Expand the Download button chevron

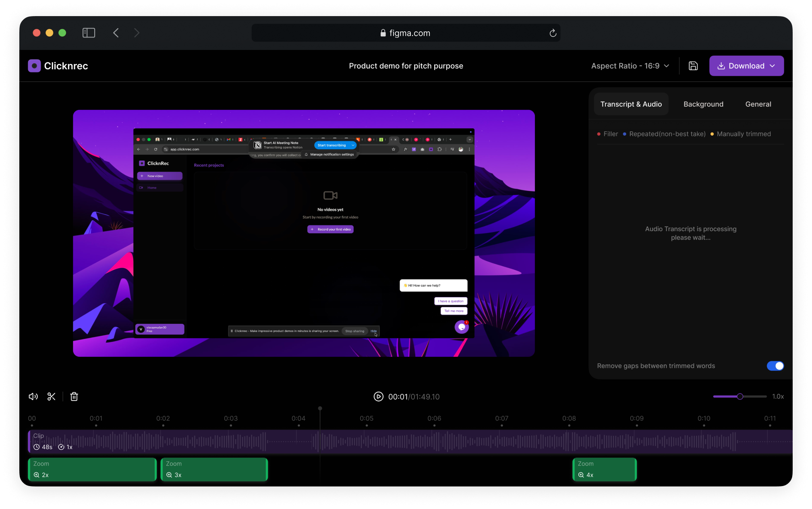(773, 66)
